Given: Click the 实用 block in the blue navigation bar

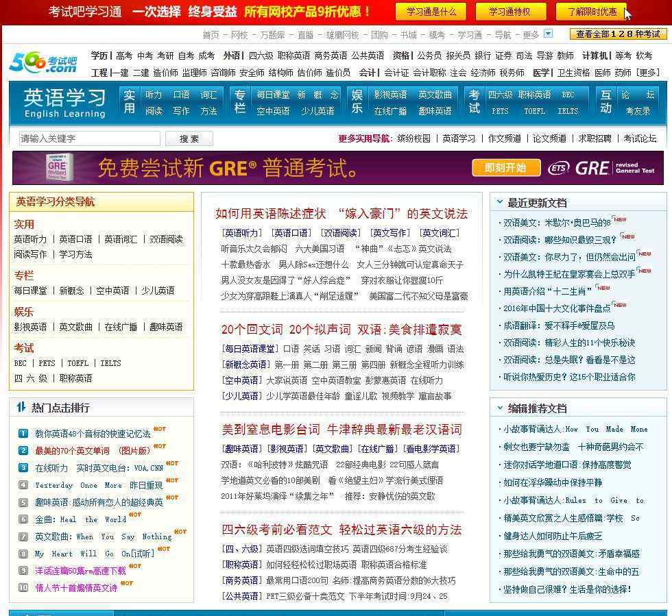Looking at the screenshot, I should point(129,102).
